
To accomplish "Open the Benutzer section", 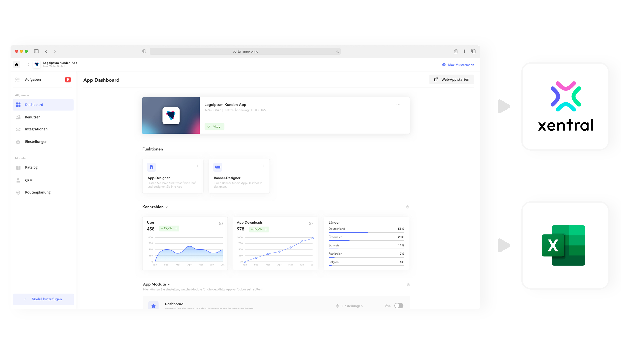I will click(x=43, y=117).
